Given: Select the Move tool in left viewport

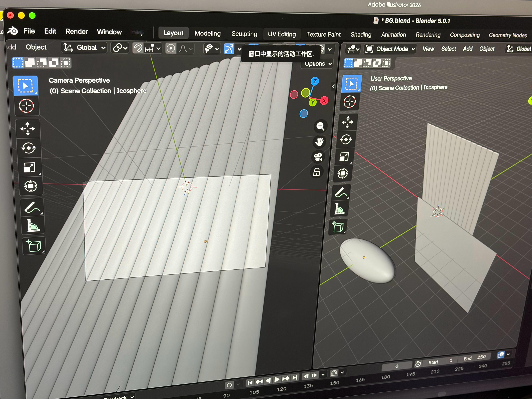Looking at the screenshot, I should coord(28,129).
